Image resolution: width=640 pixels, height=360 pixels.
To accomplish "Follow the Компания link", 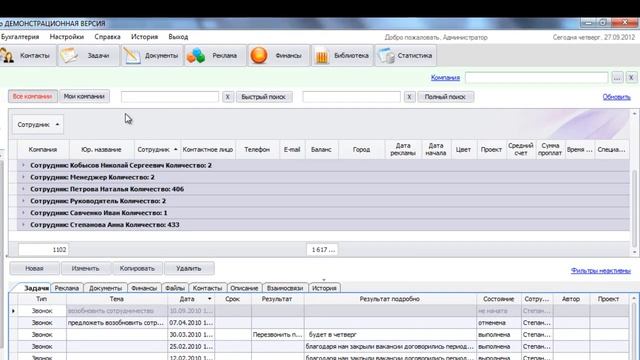I will pos(445,78).
